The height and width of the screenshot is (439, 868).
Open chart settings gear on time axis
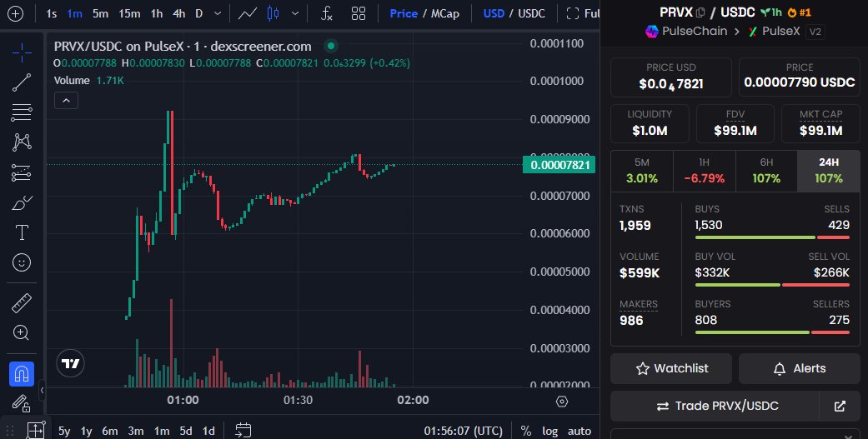click(x=562, y=402)
